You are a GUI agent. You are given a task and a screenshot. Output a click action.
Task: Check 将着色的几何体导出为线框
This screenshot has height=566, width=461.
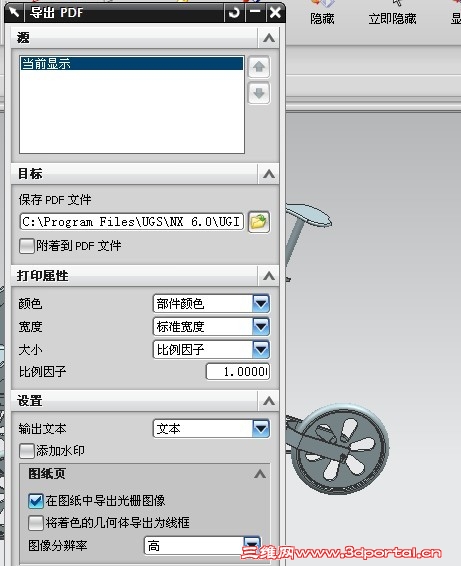click(36, 523)
